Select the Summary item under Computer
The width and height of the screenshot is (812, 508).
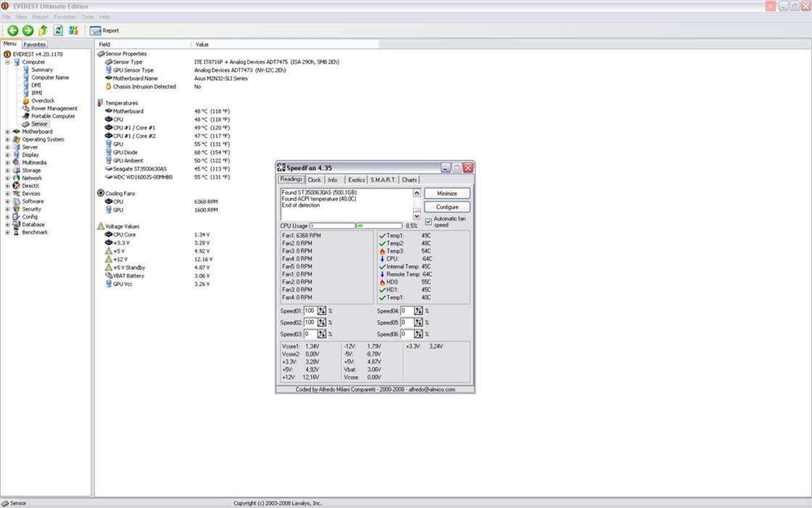pyautogui.click(x=42, y=70)
